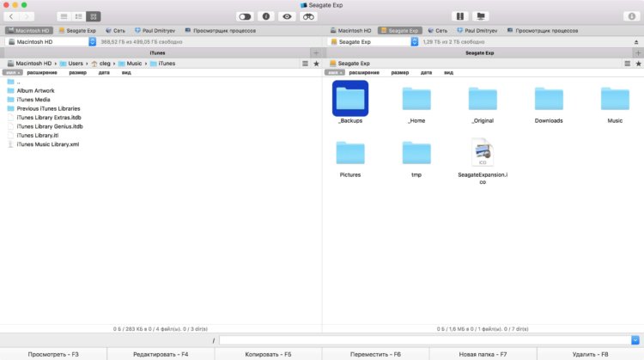Select iTunes Library Genius.itdb file
This screenshot has height=360, width=644.
click(x=46, y=126)
